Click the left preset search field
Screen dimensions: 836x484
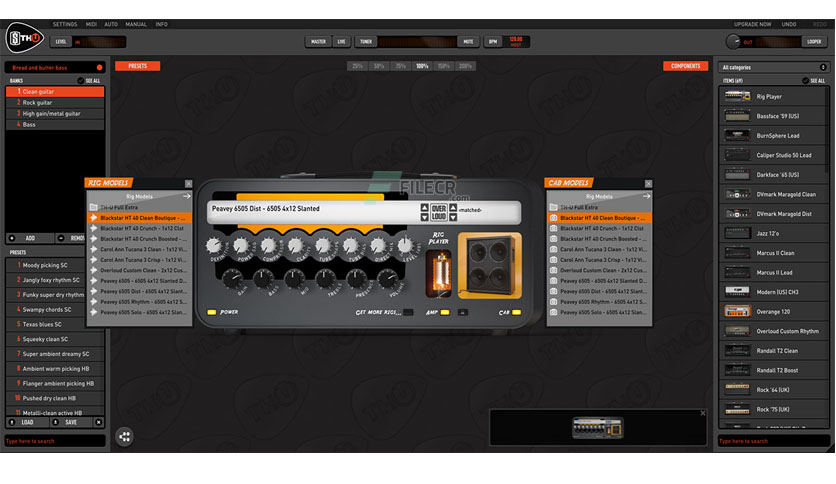click(x=55, y=441)
